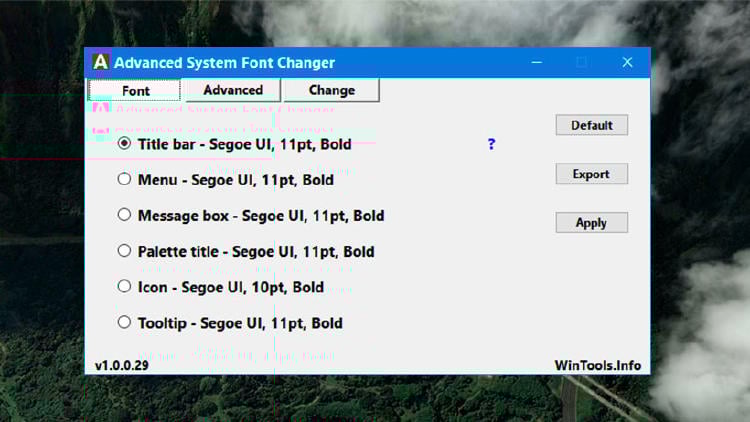Pick the Message box font option
This screenshot has width=750, height=422.
coord(124,215)
